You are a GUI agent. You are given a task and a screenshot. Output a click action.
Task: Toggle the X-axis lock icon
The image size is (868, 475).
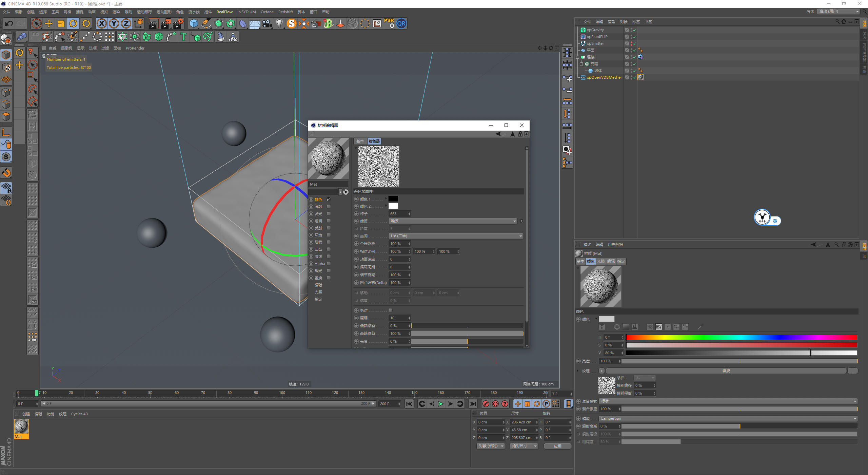pyautogui.click(x=101, y=23)
